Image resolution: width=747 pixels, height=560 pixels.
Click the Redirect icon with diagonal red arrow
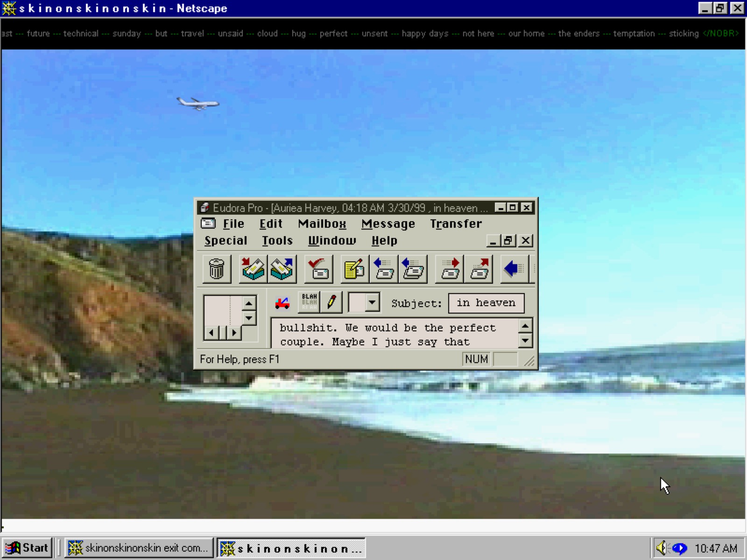(x=479, y=269)
